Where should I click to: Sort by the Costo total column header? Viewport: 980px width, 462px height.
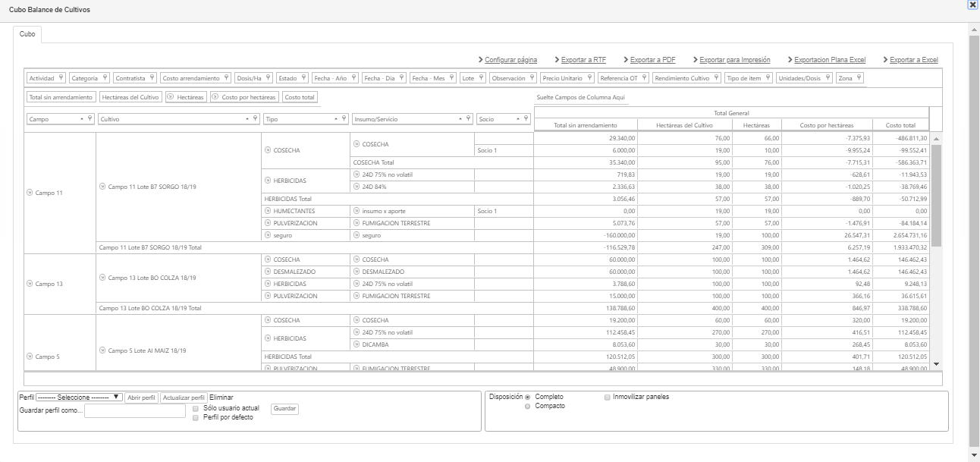click(900, 125)
